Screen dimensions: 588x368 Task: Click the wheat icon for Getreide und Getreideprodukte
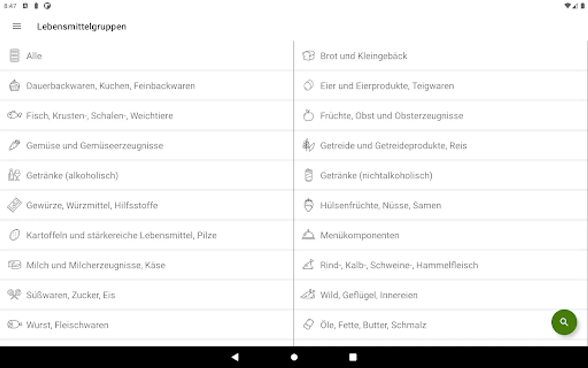308,145
